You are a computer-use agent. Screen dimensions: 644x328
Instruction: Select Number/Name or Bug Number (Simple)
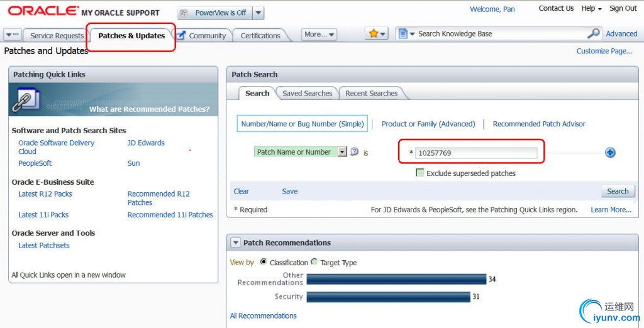point(303,124)
